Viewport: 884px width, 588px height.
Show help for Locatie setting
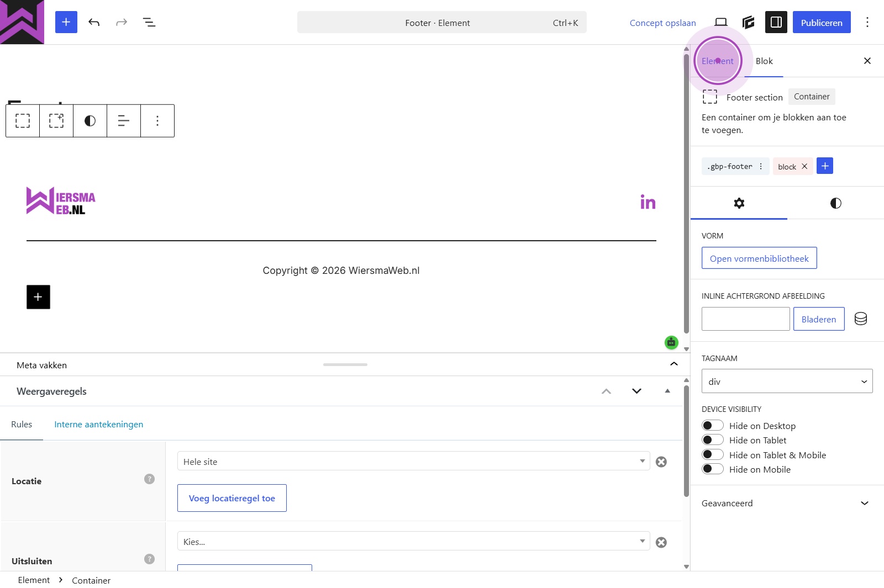(x=149, y=479)
